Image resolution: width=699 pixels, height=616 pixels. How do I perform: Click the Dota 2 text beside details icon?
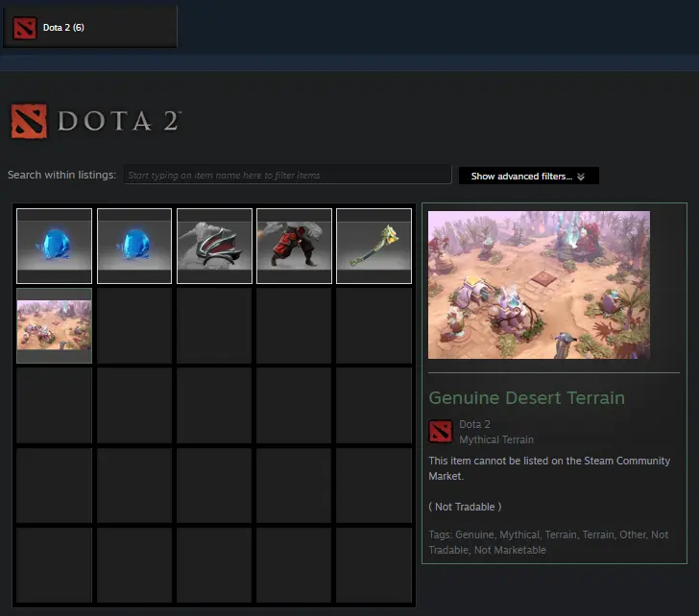coord(474,424)
